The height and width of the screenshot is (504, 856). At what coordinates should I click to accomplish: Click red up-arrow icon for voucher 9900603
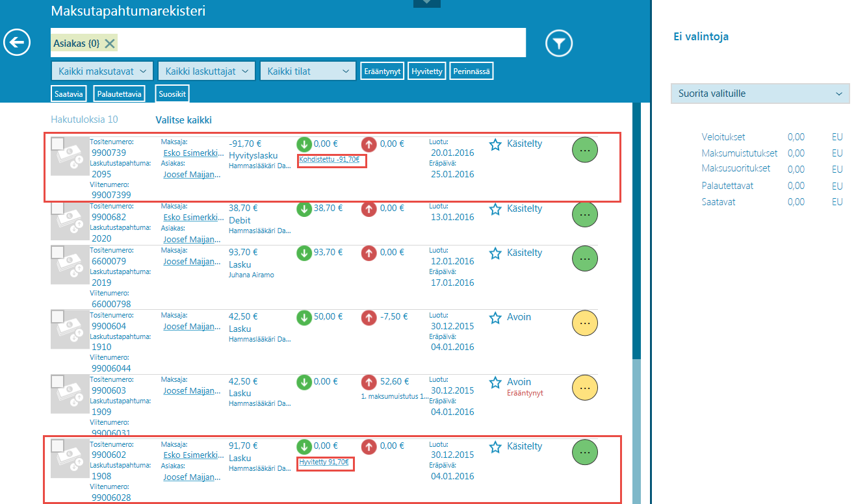(x=369, y=383)
